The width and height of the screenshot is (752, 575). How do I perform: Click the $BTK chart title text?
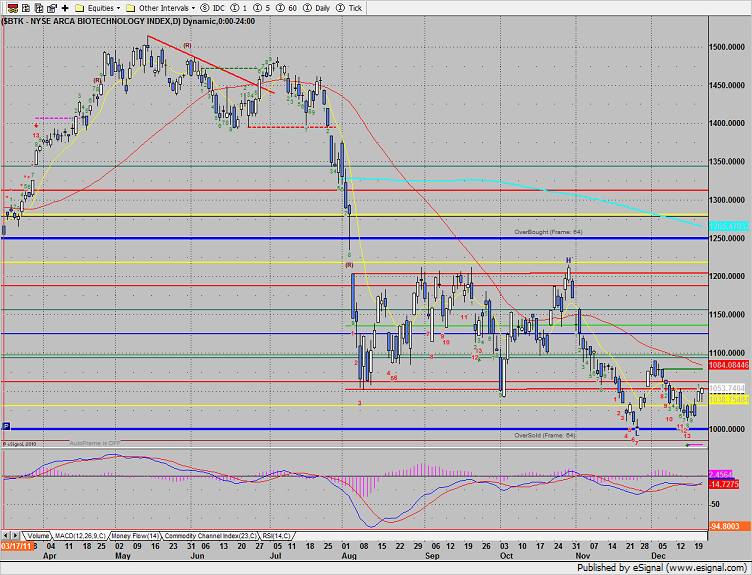click(128, 21)
